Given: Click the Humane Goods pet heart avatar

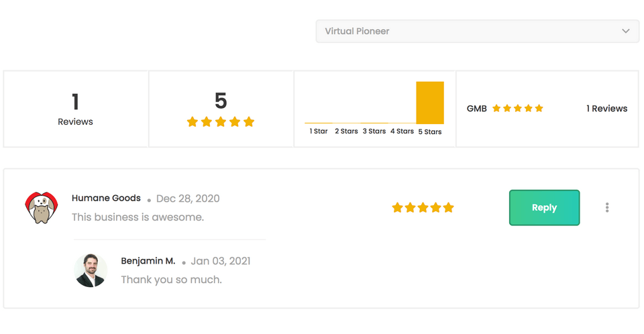Looking at the screenshot, I should tap(41, 207).
